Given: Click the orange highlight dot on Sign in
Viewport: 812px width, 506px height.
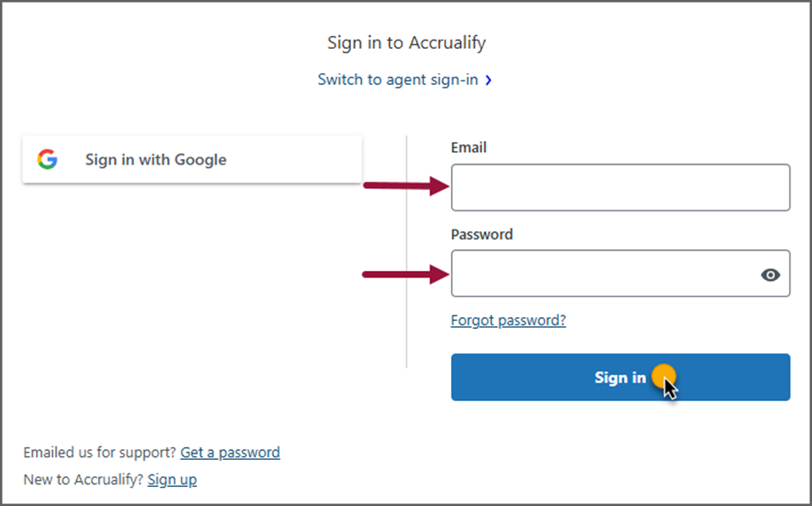Looking at the screenshot, I should 664,376.
